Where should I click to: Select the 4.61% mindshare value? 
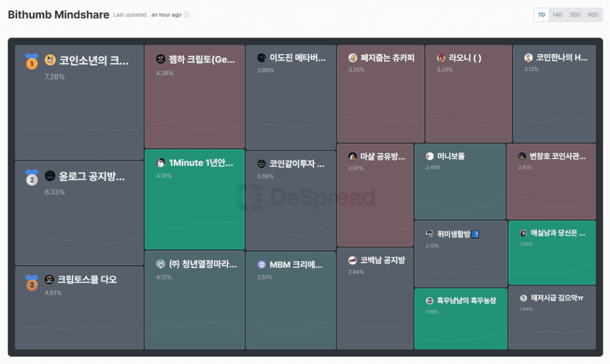[x=53, y=293]
